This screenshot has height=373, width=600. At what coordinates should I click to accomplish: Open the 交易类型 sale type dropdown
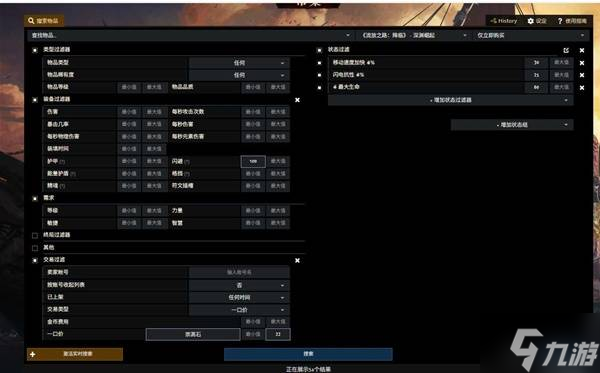tap(239, 309)
